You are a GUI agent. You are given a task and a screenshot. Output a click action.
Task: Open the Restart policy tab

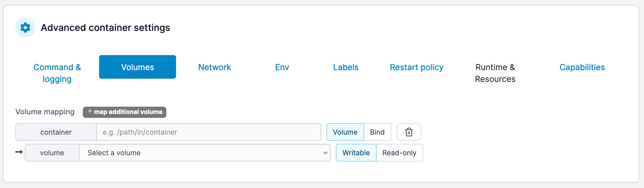coord(416,67)
